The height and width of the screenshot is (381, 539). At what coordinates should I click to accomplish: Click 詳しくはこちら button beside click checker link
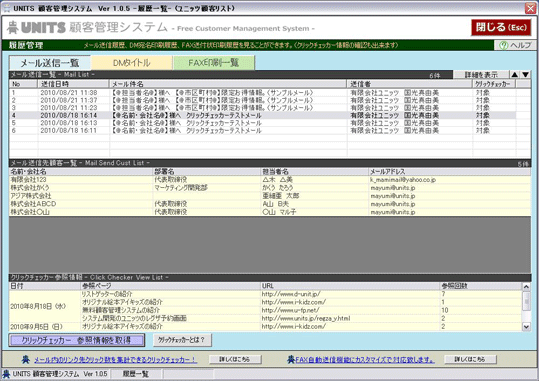click(235, 359)
